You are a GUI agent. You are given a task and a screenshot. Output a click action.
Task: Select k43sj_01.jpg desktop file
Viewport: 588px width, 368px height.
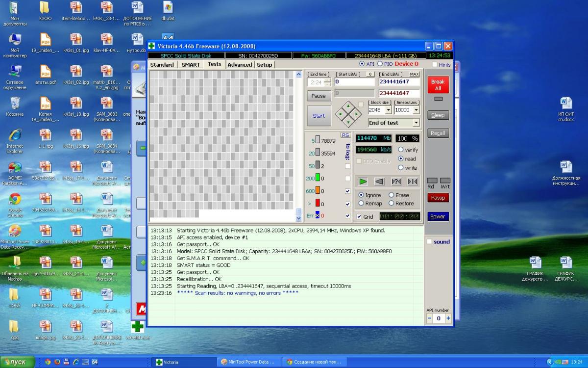pyautogui.click(x=76, y=43)
